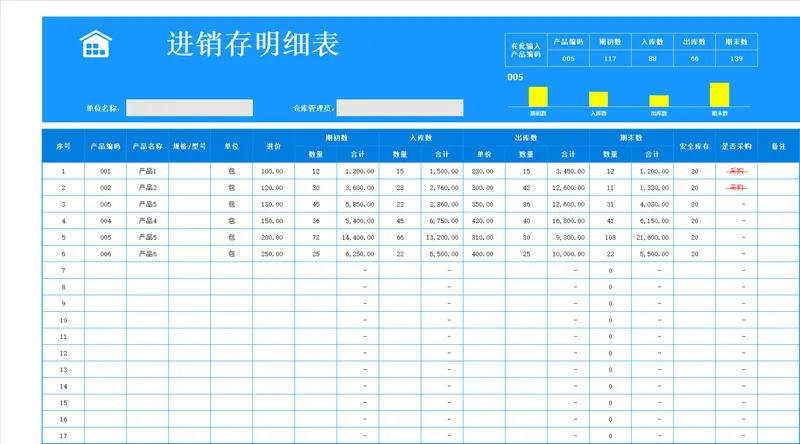Click the purchase price cell 250.00
Screen dimensions: 800x444
273,254
